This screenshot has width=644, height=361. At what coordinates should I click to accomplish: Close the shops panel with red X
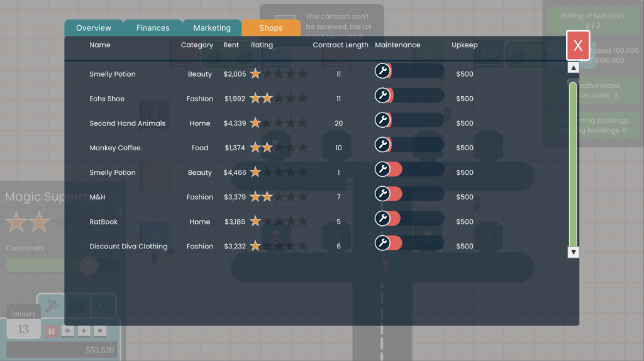click(x=578, y=45)
